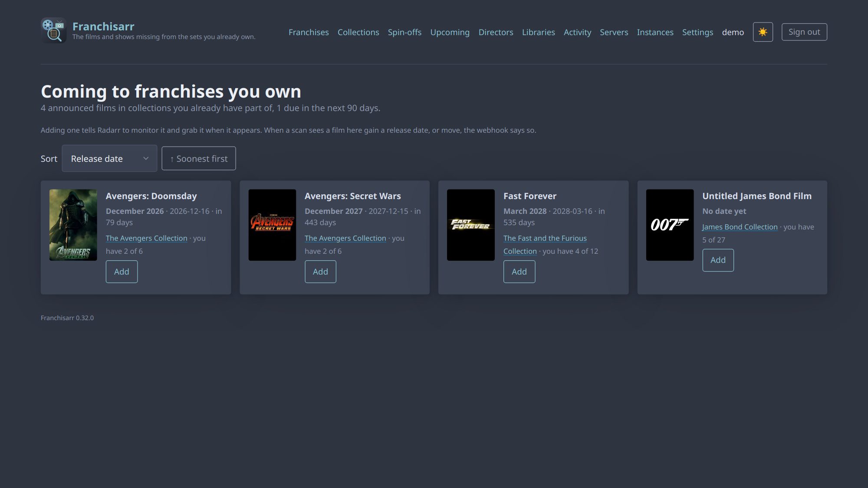868x488 pixels.
Task: Click the 'No date yet' label
Action: point(724,211)
